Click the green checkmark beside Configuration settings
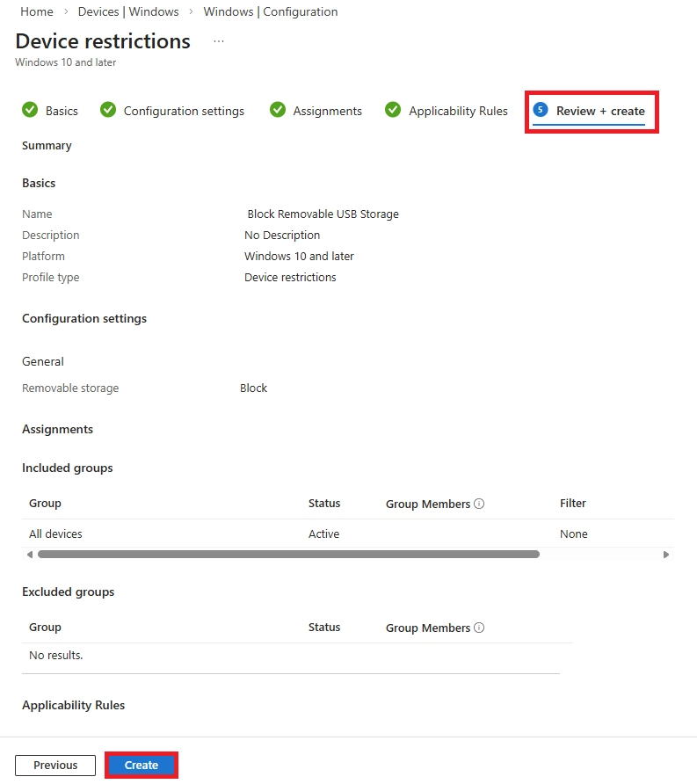 108,110
